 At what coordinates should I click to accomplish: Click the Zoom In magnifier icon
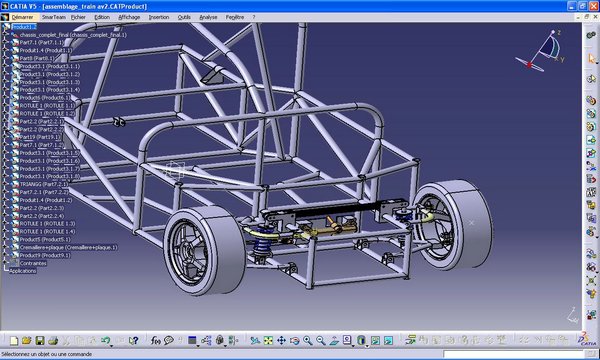pos(308,340)
